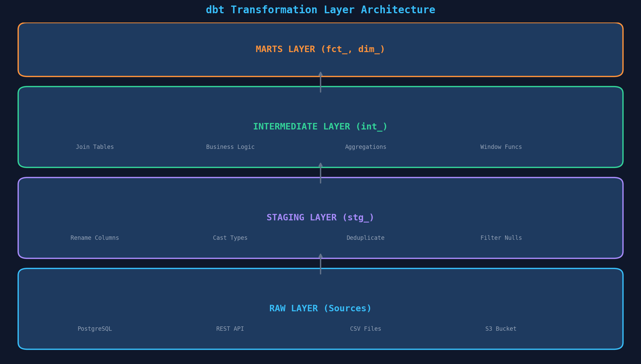Click the RAW LAYER (Sources) heading

(320, 308)
